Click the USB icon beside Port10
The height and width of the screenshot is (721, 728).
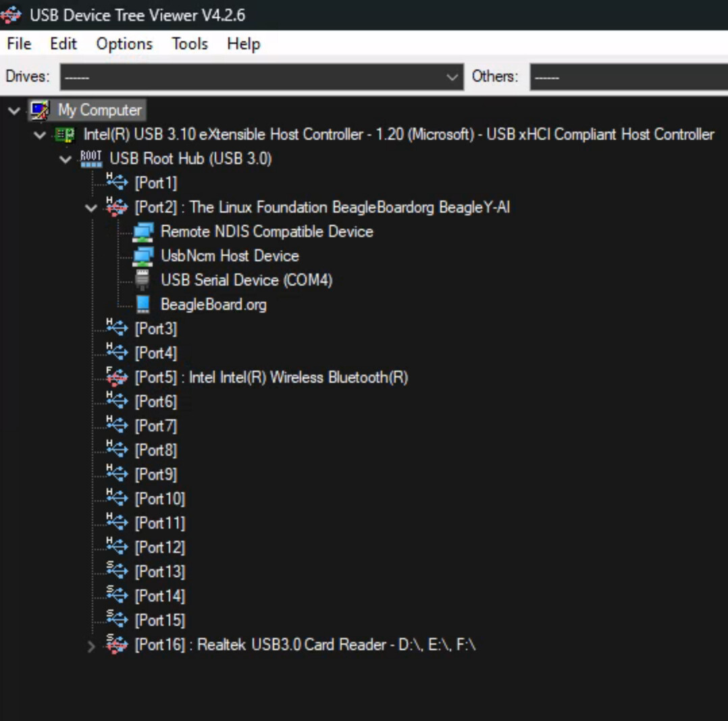pyautogui.click(x=117, y=498)
